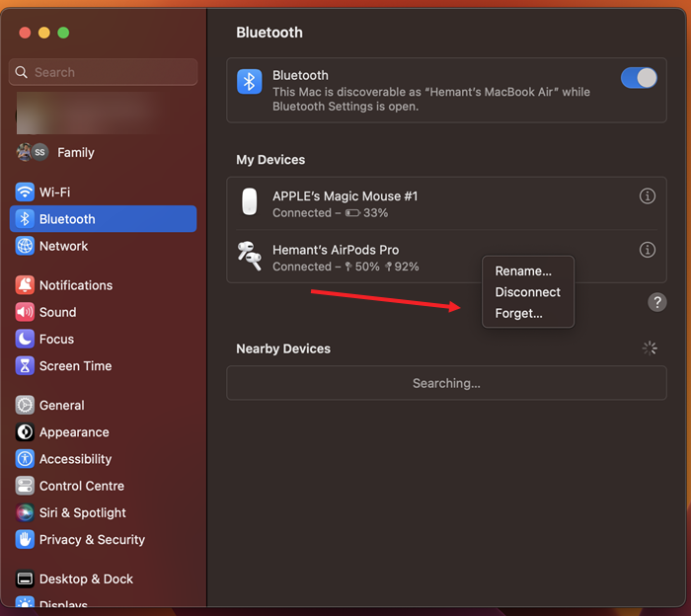Click the Desktop & Dock icon

pyautogui.click(x=25, y=578)
